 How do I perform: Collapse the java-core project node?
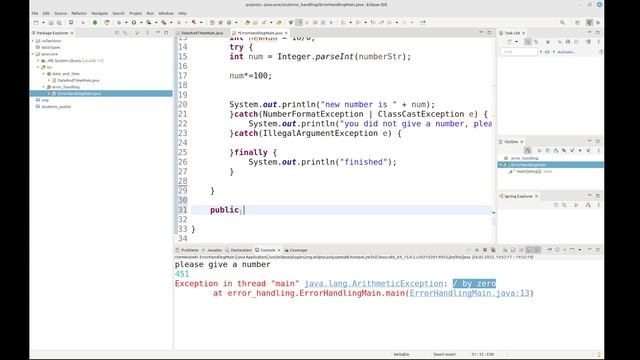(33, 54)
